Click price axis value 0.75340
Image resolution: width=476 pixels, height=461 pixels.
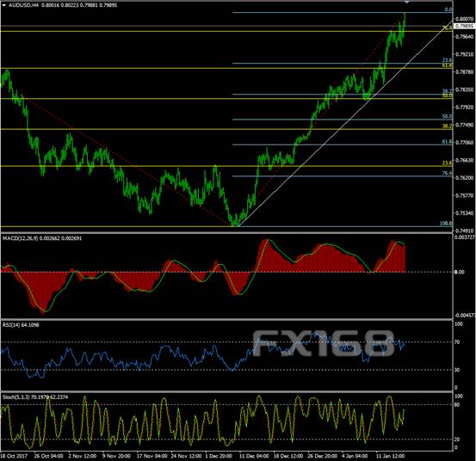pyautogui.click(x=465, y=213)
